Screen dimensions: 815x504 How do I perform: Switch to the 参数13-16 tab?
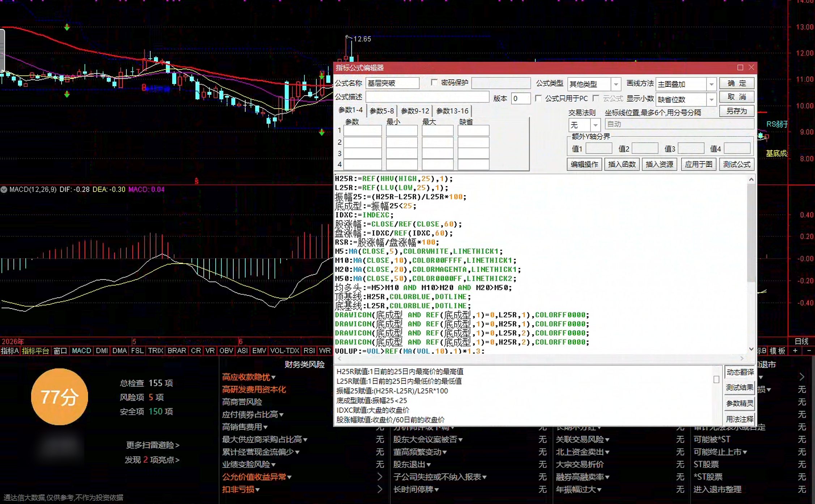[452, 111]
